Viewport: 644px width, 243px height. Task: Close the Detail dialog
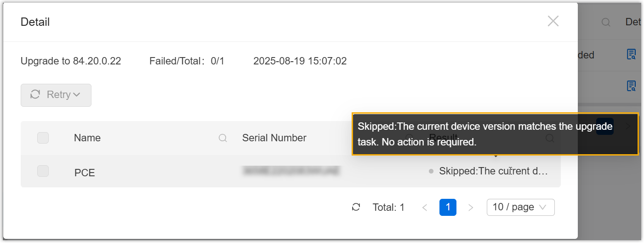coord(553,21)
